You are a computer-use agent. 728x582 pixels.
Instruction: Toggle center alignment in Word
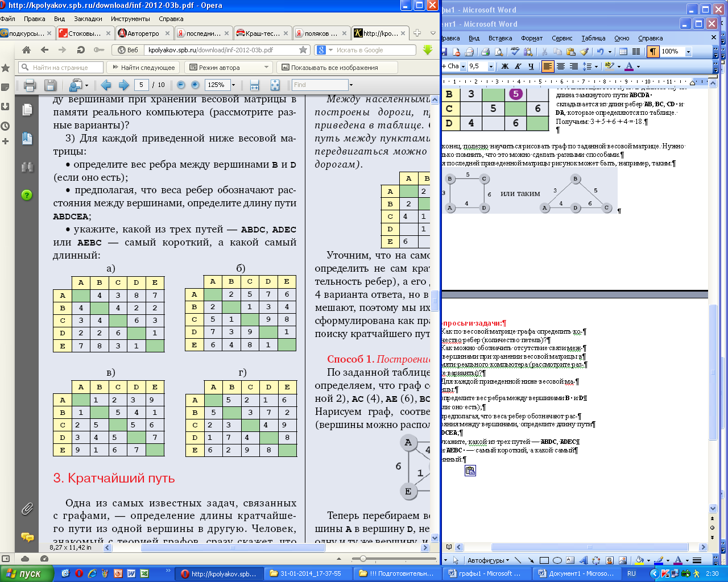point(561,66)
